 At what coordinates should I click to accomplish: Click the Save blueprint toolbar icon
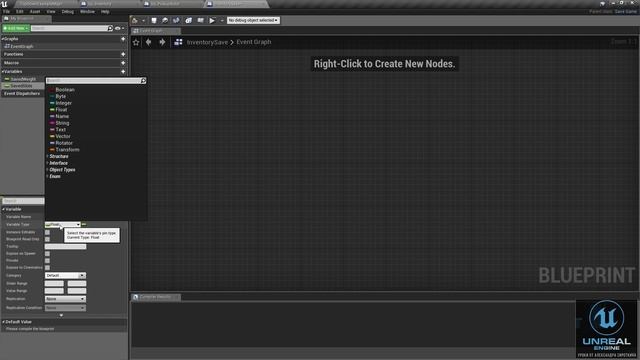tap(154, 20)
